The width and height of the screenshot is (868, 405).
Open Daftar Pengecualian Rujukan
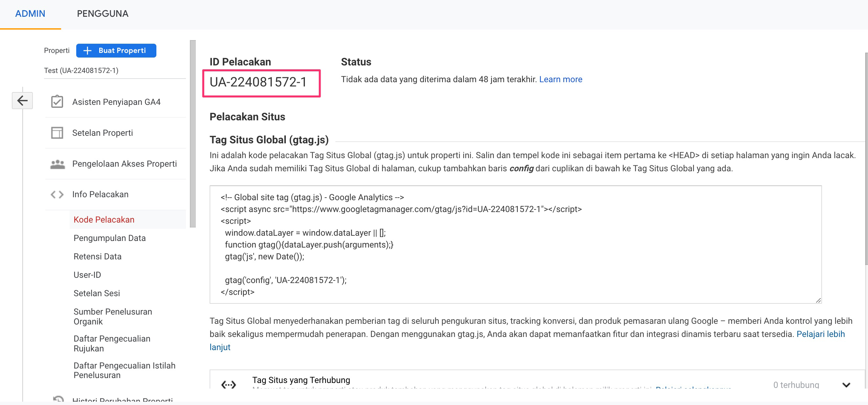[111, 344]
